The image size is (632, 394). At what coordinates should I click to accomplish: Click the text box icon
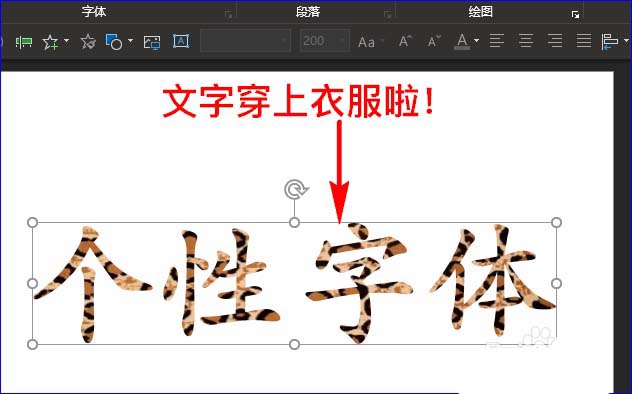[x=181, y=41]
